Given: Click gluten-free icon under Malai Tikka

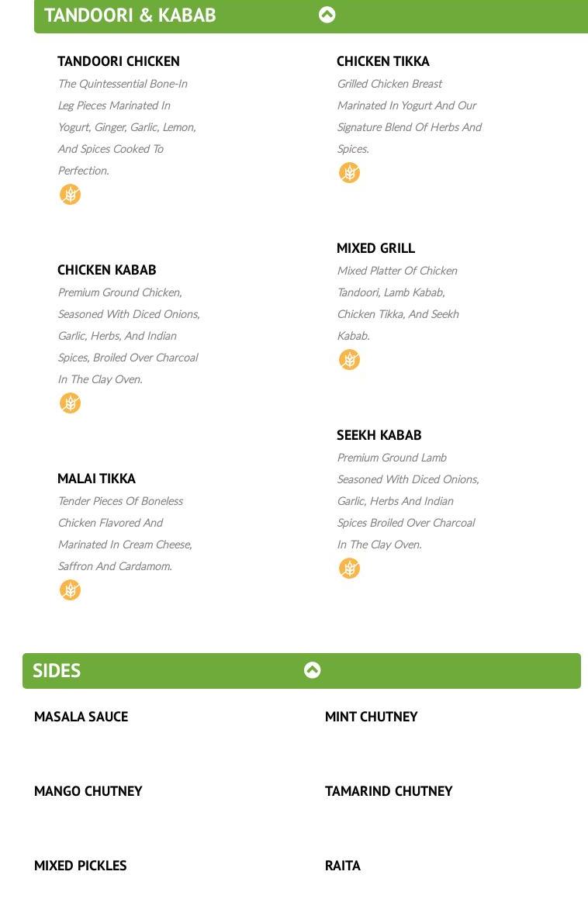Looking at the screenshot, I should coord(70,590).
